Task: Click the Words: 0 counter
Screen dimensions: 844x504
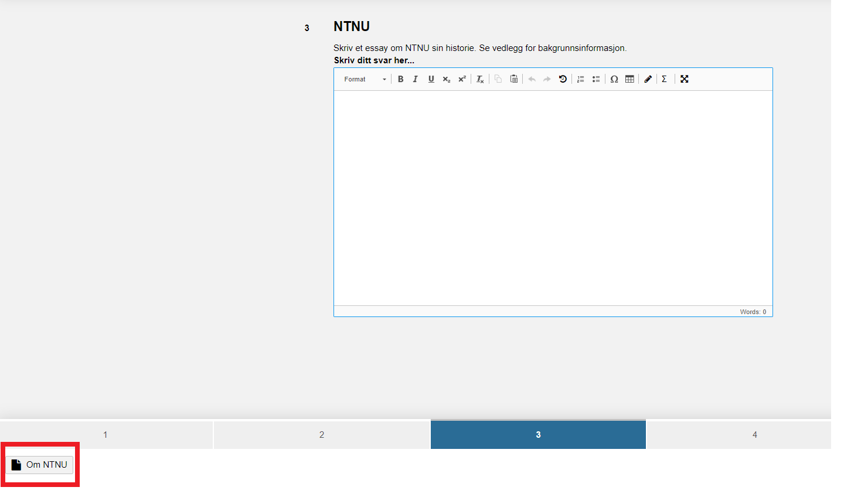Action: [x=753, y=312]
